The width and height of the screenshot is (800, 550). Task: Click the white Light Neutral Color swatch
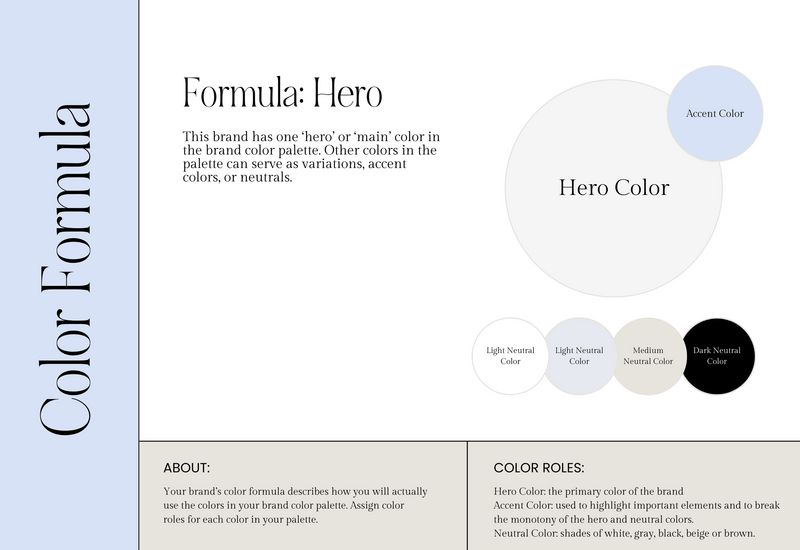click(x=510, y=356)
